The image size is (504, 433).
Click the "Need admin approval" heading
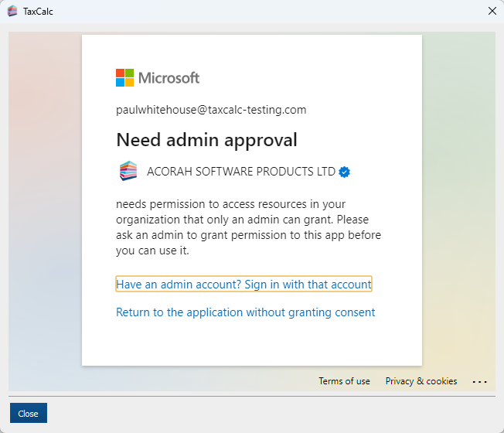click(x=206, y=140)
